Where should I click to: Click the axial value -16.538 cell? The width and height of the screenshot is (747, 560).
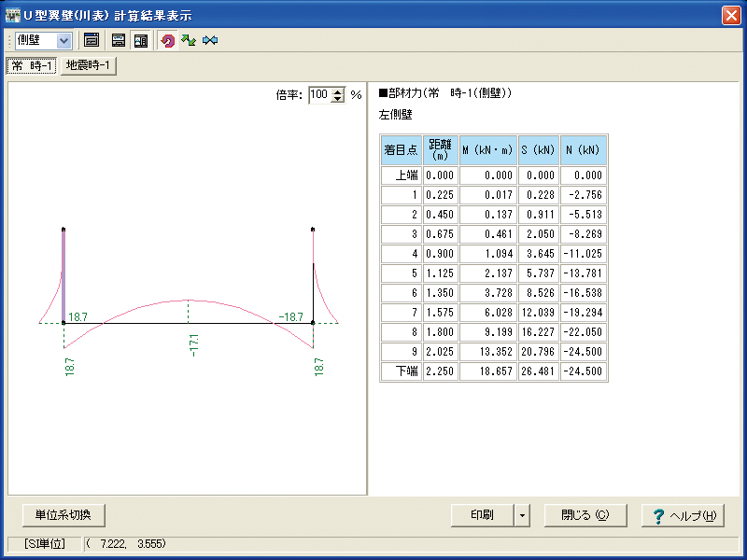tap(583, 293)
